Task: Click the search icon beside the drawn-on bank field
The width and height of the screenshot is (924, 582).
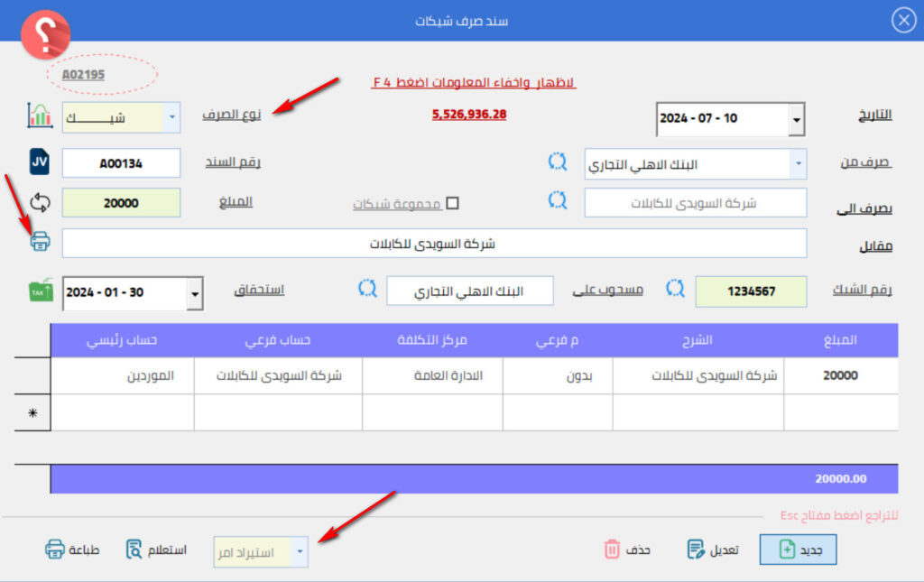Action: (366, 289)
